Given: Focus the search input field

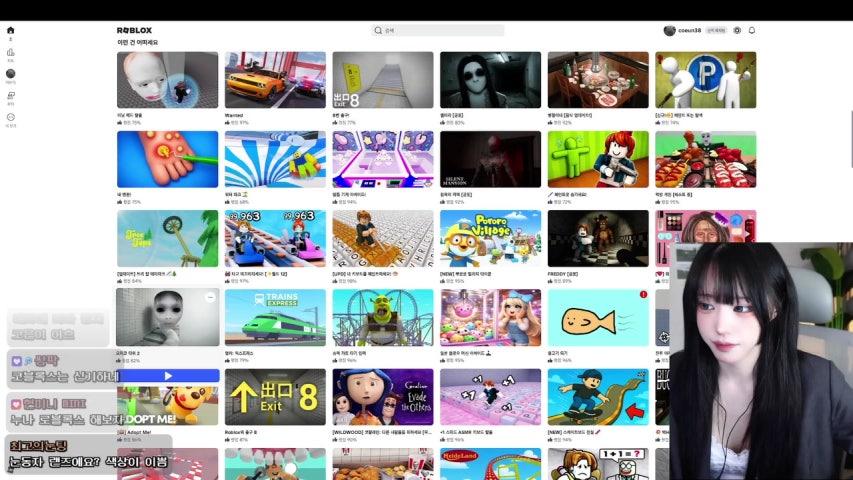Looking at the screenshot, I should 437,30.
